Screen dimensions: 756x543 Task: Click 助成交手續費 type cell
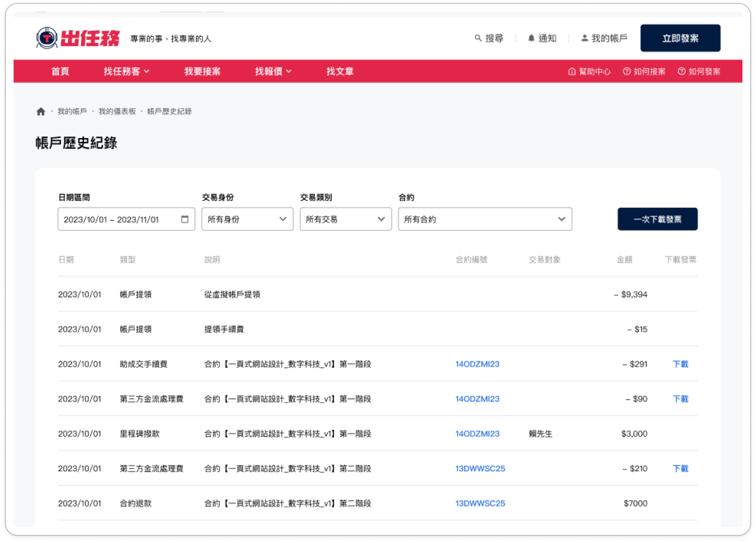143,364
